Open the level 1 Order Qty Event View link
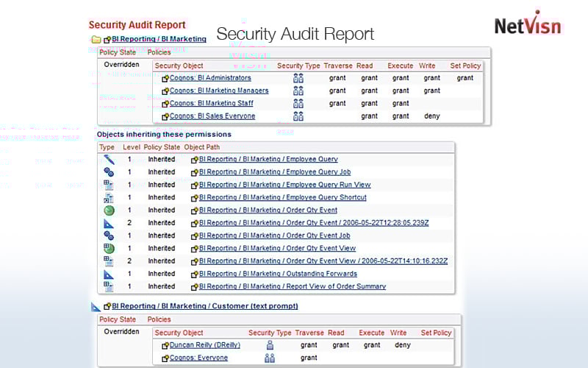The image size is (588, 368). (x=278, y=248)
